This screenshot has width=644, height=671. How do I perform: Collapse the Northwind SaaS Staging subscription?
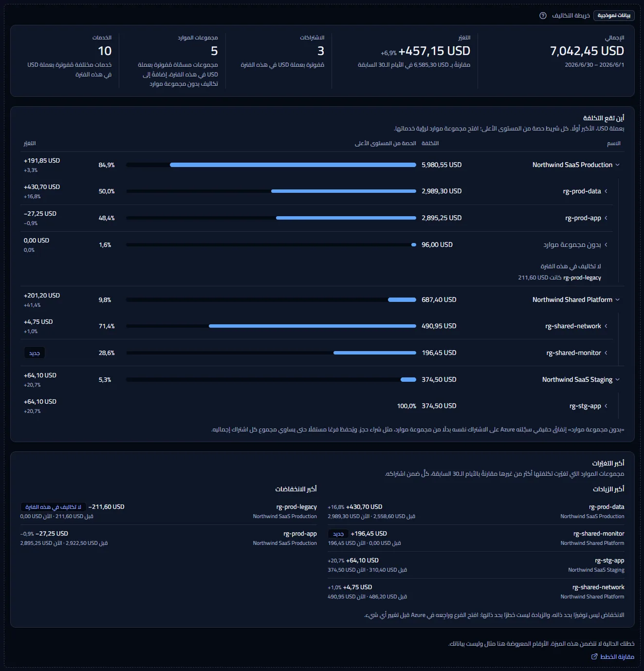click(617, 380)
